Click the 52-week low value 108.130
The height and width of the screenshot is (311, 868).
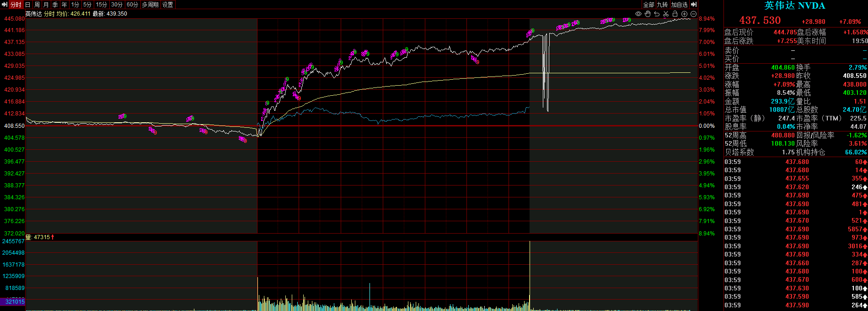(783, 143)
